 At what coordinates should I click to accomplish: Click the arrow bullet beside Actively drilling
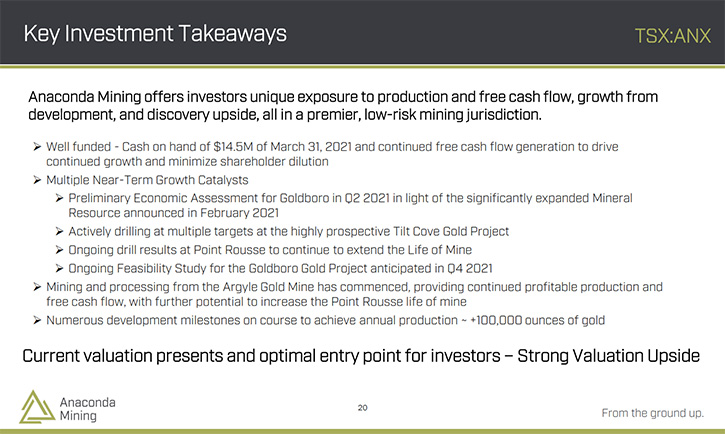pos(59,231)
